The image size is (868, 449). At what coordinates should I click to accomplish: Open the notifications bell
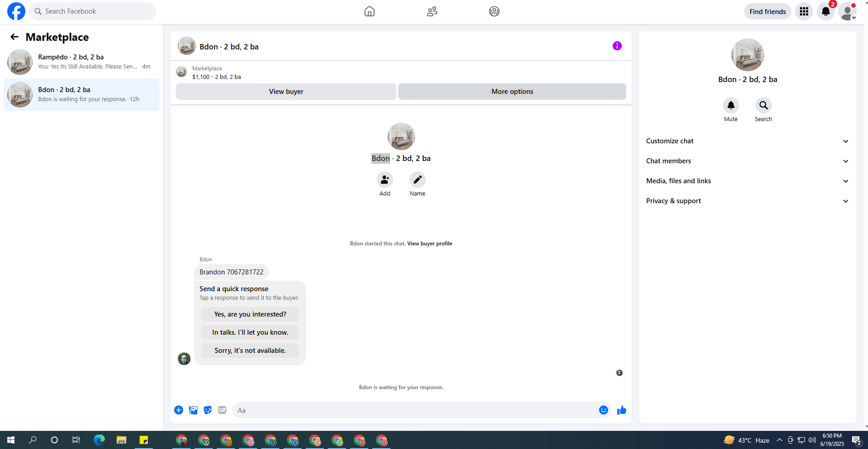tap(826, 11)
